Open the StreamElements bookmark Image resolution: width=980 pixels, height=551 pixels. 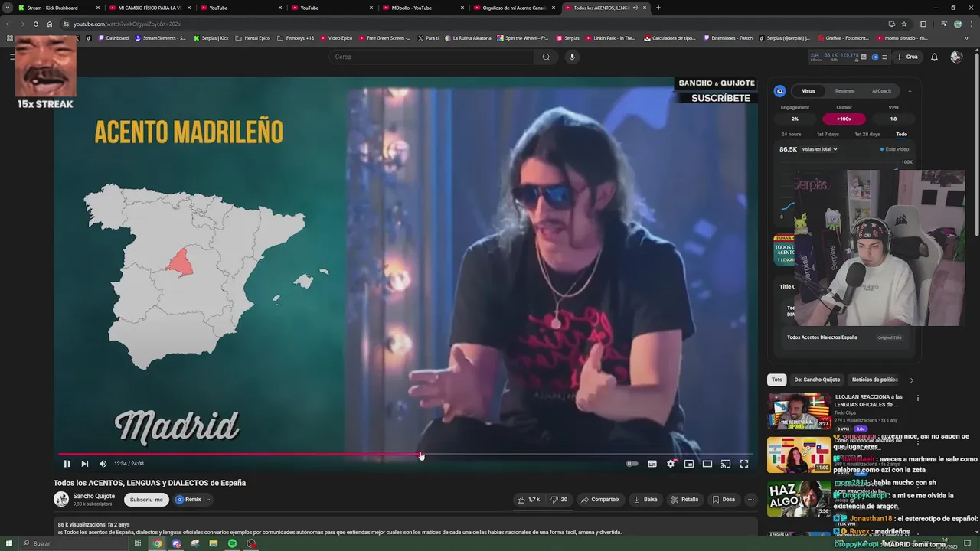click(x=161, y=37)
